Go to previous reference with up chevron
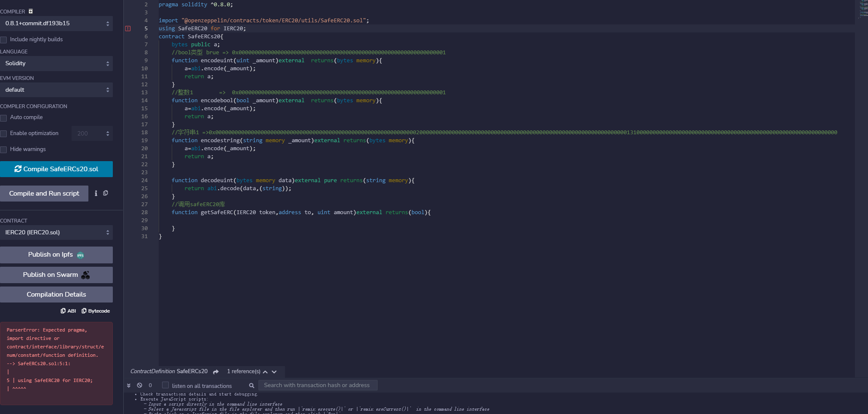Screen dimensions: 868x414 pos(265,372)
